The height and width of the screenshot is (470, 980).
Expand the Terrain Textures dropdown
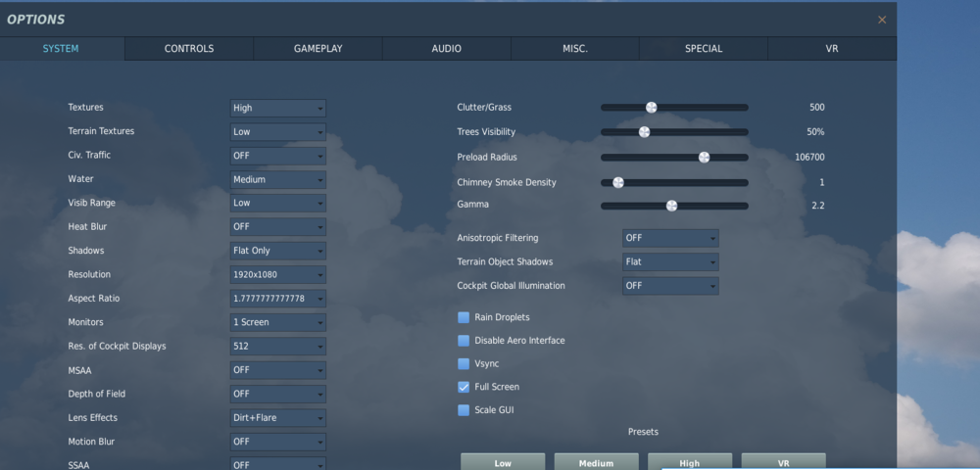point(277,132)
